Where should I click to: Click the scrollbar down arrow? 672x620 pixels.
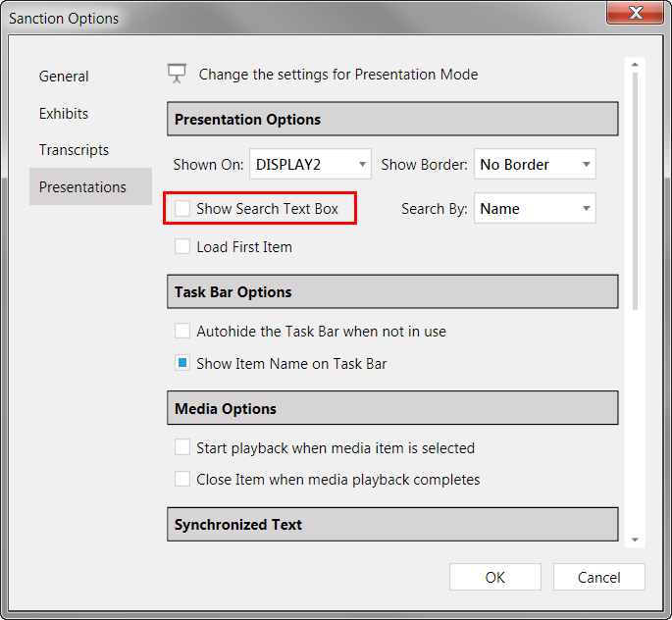coord(635,540)
